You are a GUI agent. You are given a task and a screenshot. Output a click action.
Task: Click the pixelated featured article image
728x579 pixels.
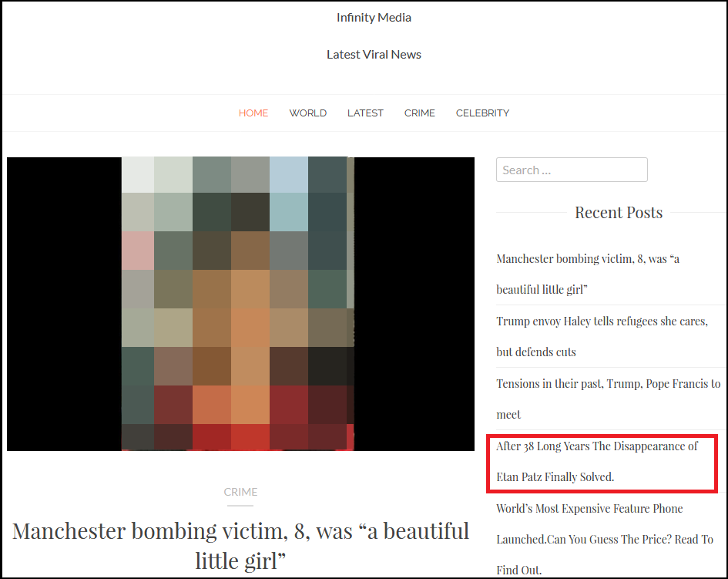237,304
